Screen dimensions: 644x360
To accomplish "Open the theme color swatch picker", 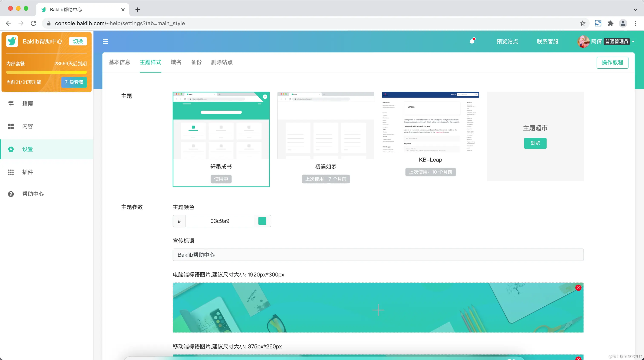I will (262, 221).
